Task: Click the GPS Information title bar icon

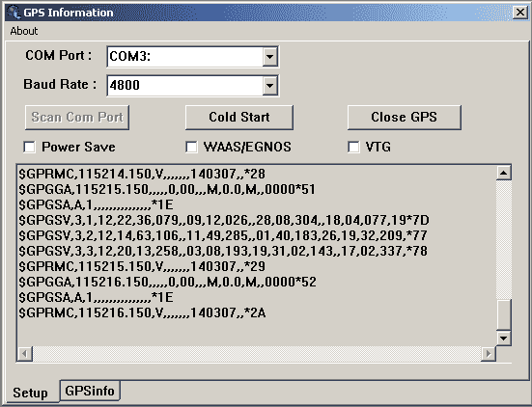Action: point(14,13)
